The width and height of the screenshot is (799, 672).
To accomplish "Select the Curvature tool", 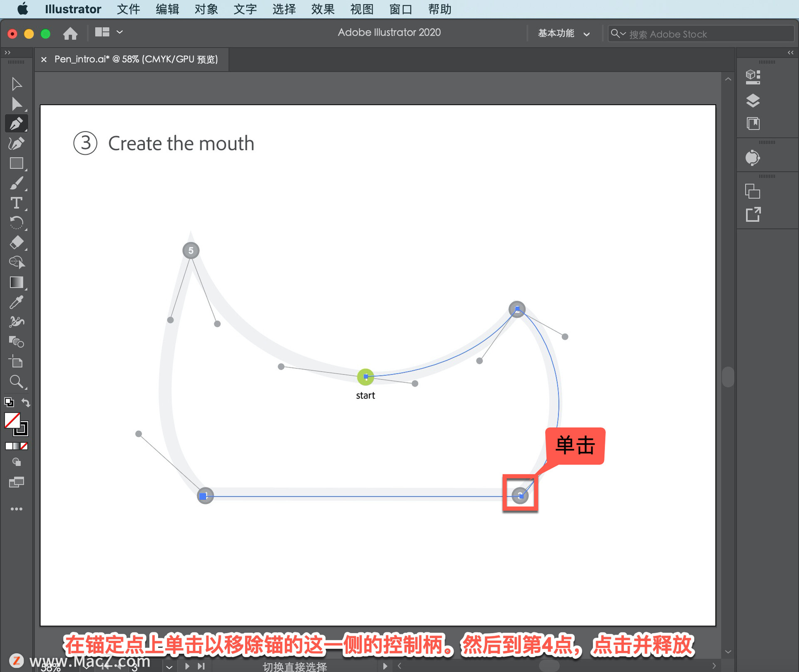I will coord(17,143).
